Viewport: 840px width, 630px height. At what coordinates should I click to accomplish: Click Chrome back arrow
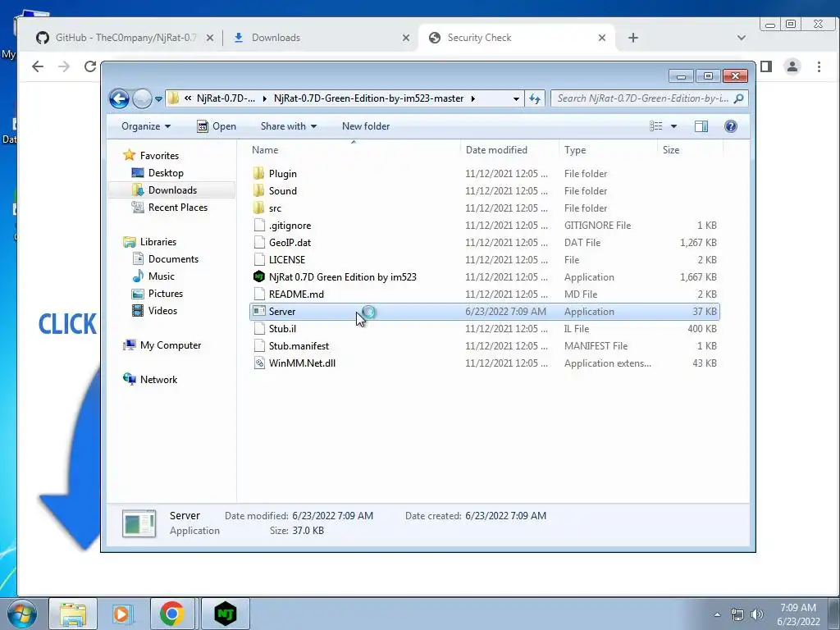click(38, 66)
